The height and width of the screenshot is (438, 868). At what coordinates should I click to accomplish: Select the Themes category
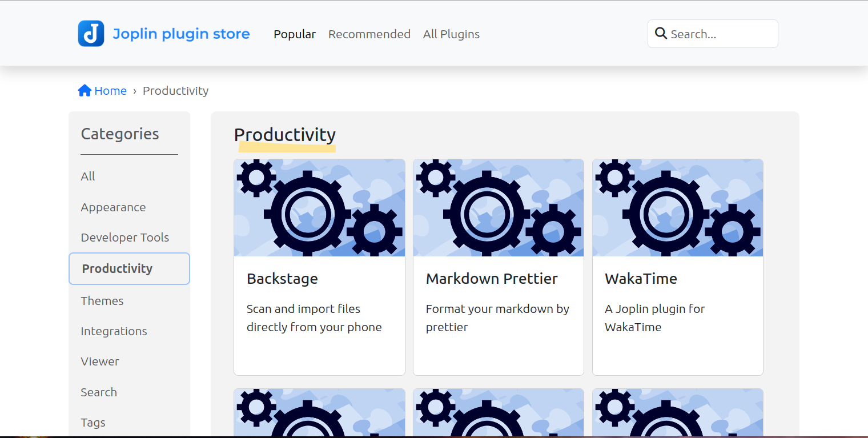(x=102, y=300)
